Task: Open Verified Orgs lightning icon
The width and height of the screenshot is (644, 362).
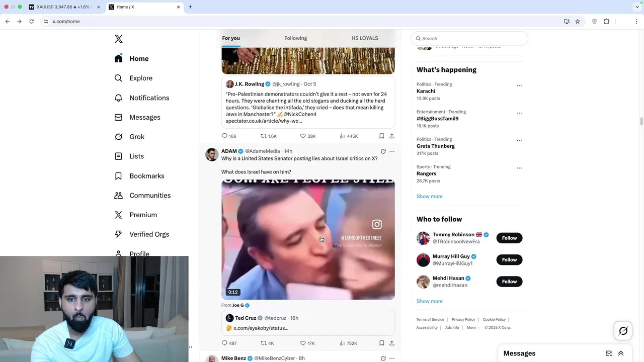Action: (x=118, y=234)
